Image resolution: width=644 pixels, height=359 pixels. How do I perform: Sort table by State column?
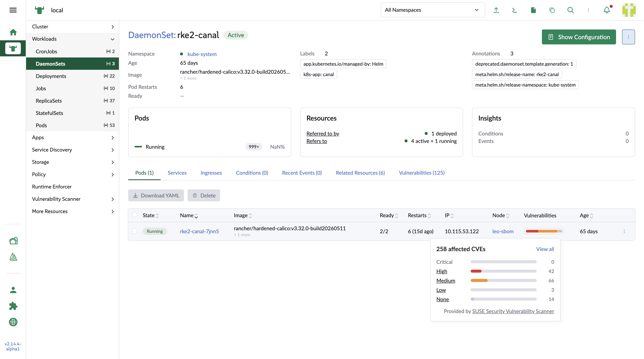(151, 215)
